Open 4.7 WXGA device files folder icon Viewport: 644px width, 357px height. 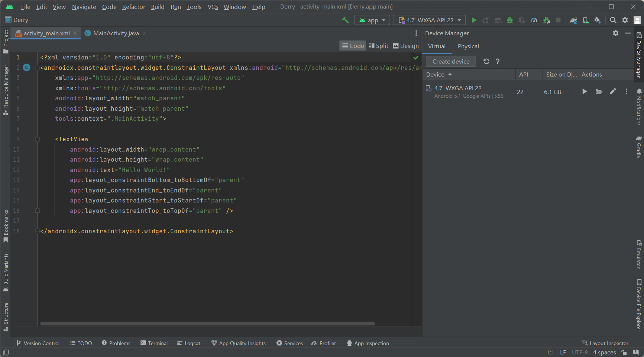[599, 91]
